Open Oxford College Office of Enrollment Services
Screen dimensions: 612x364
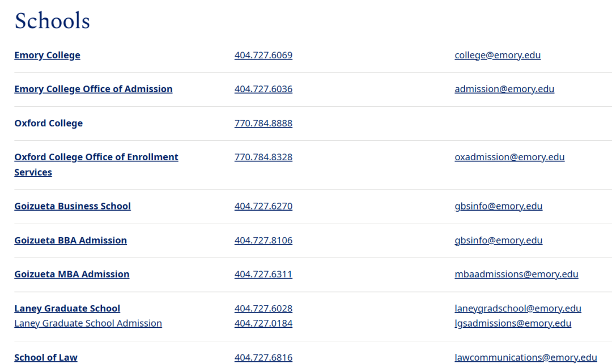click(x=96, y=157)
